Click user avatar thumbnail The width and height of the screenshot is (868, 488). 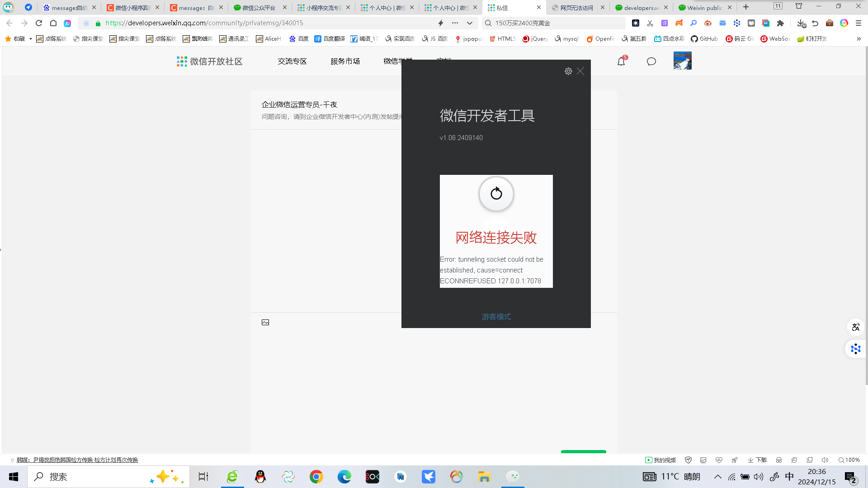pyautogui.click(x=682, y=61)
